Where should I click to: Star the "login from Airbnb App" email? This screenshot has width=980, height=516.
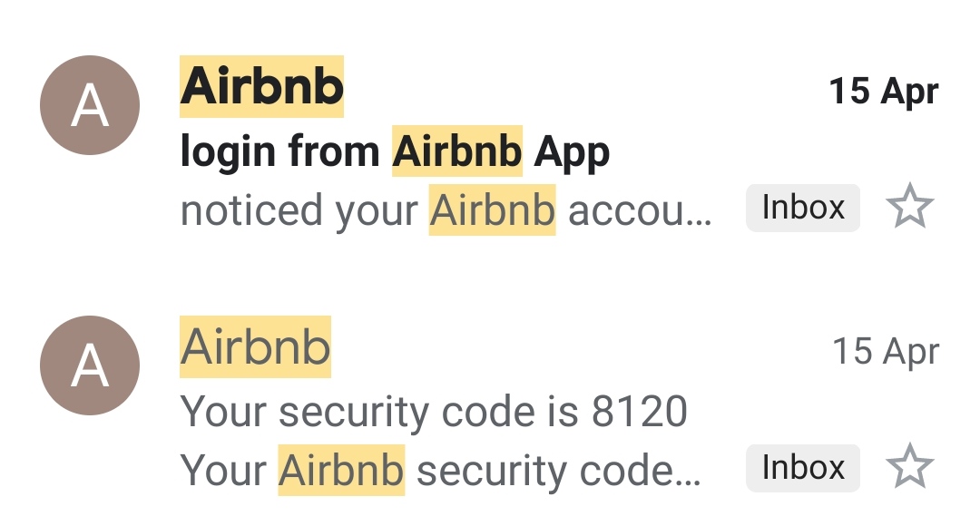909,209
